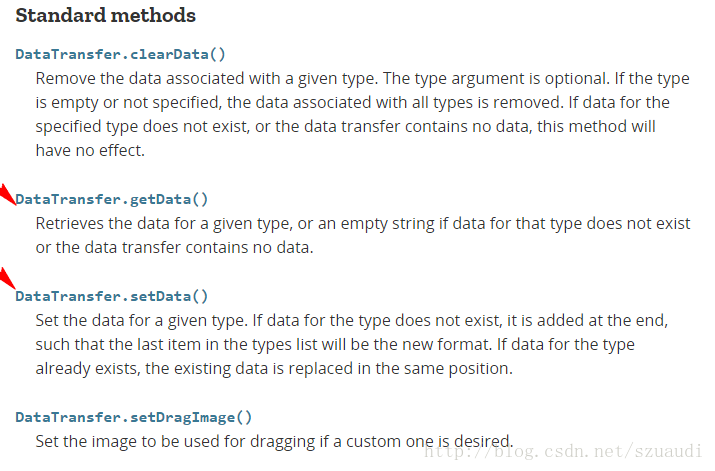Follow the DataTransfer.setData() link

(112, 296)
